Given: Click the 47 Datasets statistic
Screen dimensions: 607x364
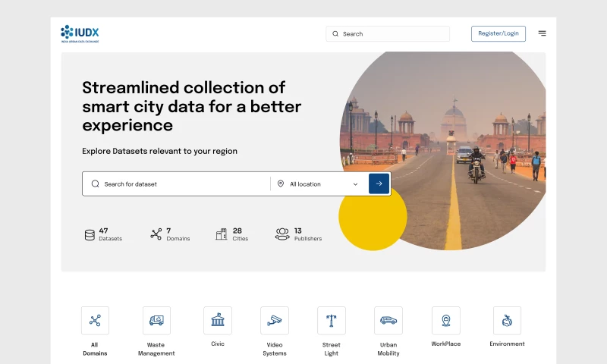Looking at the screenshot, I should click(102, 234).
